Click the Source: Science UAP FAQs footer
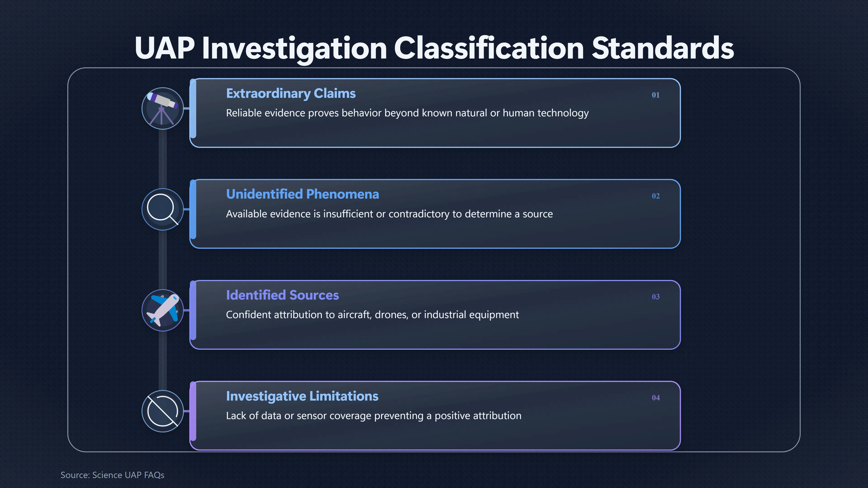Viewport: 868px width, 488px height. point(112,475)
